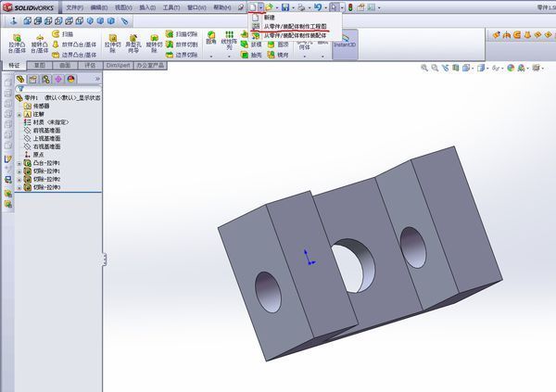Screen dimensions: 556x392
Task: Open the PropertyManager tab in the left panel
Action: tap(33, 79)
